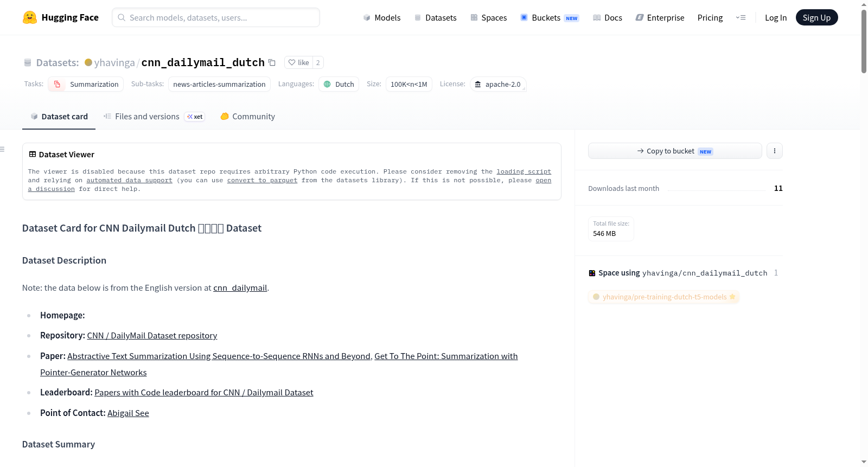This screenshot has height=467, width=868.
Task: Open the Community tab
Action: point(247,117)
